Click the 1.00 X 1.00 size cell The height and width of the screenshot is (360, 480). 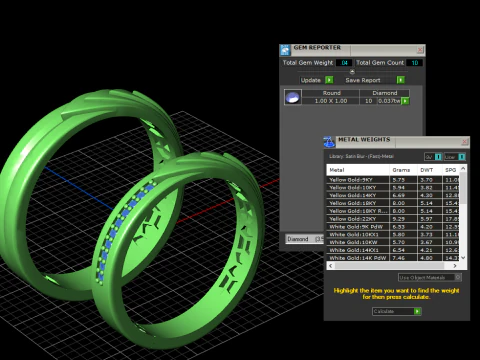point(331,101)
